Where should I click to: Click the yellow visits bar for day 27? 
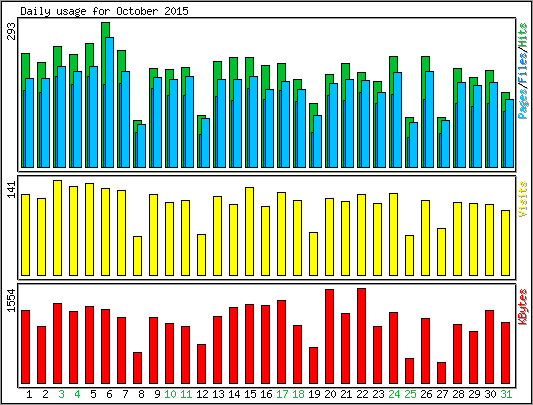pos(442,252)
